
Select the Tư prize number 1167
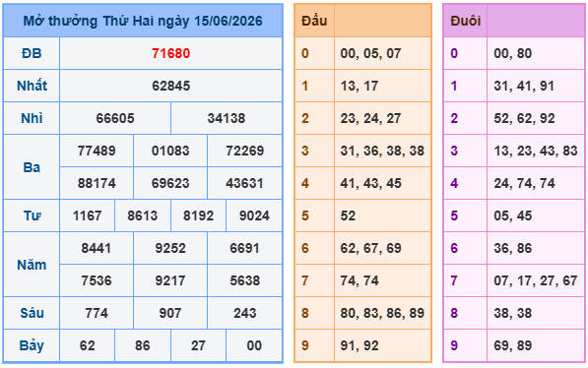tap(87, 215)
